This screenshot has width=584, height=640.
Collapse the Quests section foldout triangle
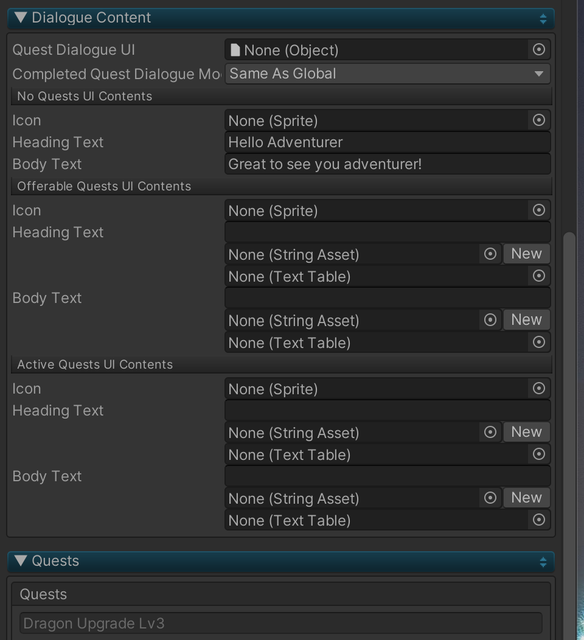coord(20,560)
